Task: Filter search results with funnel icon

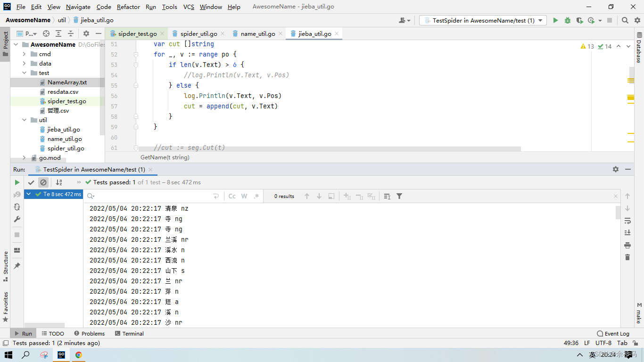Action: [x=399, y=196]
